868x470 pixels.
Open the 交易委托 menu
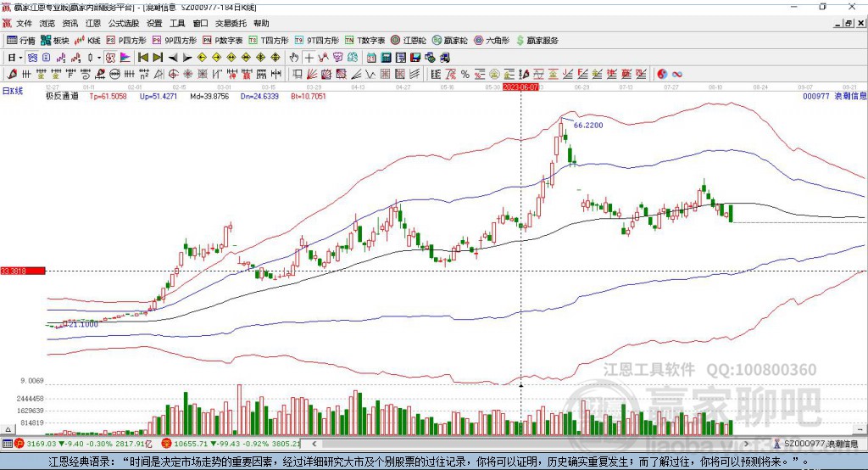231,23
